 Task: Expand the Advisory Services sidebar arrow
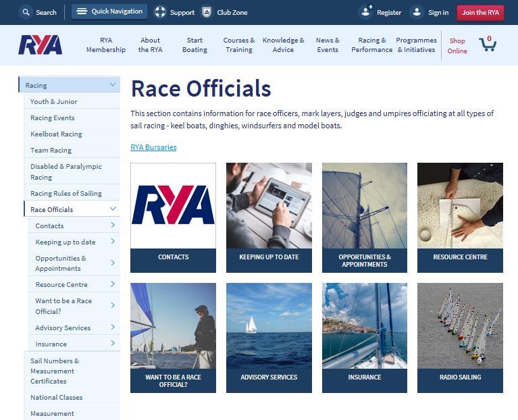click(113, 327)
